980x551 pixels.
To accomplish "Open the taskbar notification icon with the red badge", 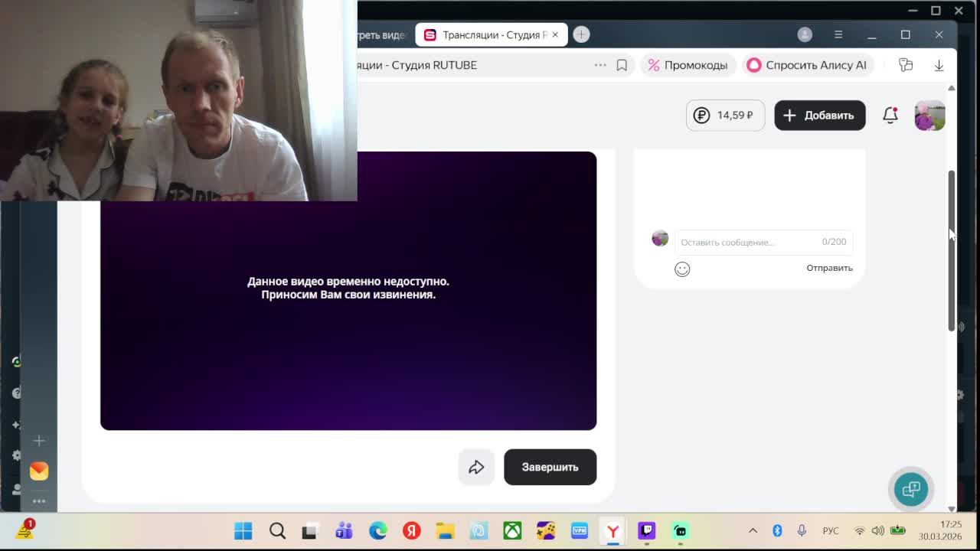I will (24, 530).
